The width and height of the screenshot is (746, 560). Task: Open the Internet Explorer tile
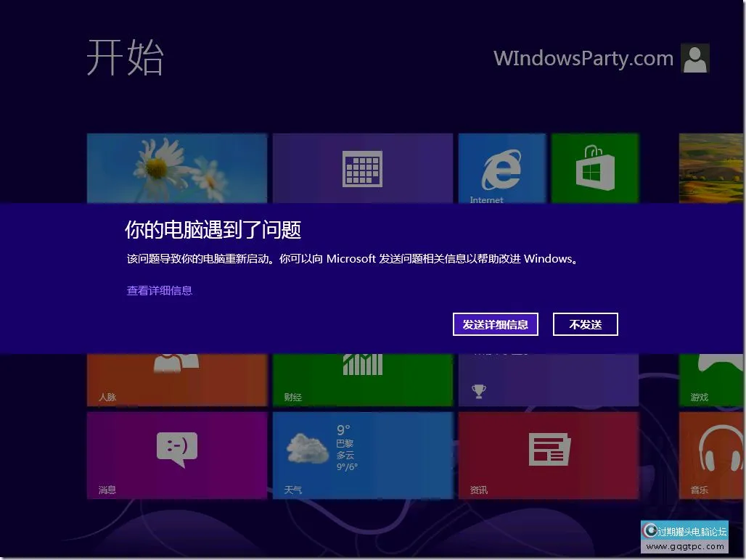point(501,169)
